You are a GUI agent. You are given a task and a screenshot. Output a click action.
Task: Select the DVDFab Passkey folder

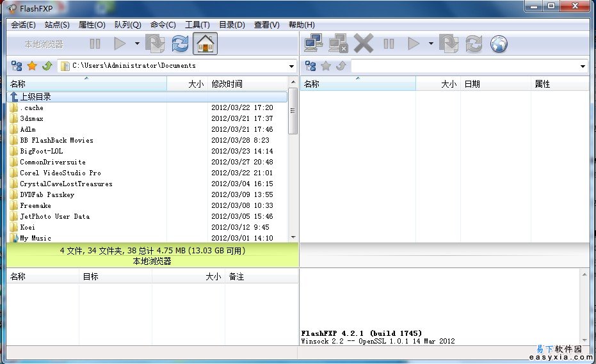click(147, 194)
